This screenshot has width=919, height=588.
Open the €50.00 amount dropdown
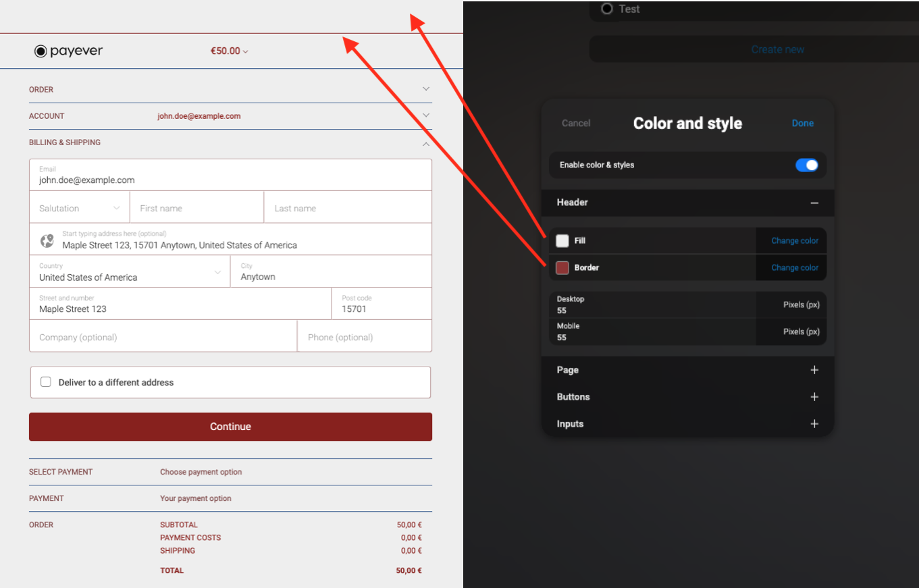(x=230, y=51)
